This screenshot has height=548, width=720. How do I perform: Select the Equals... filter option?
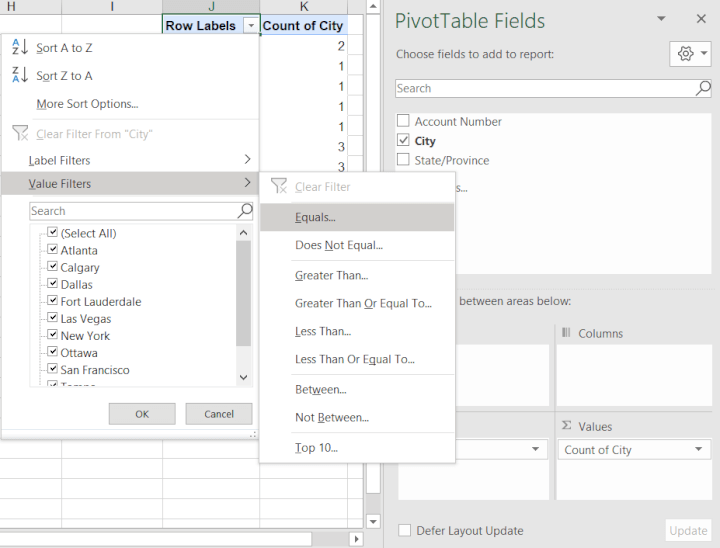[x=315, y=217]
